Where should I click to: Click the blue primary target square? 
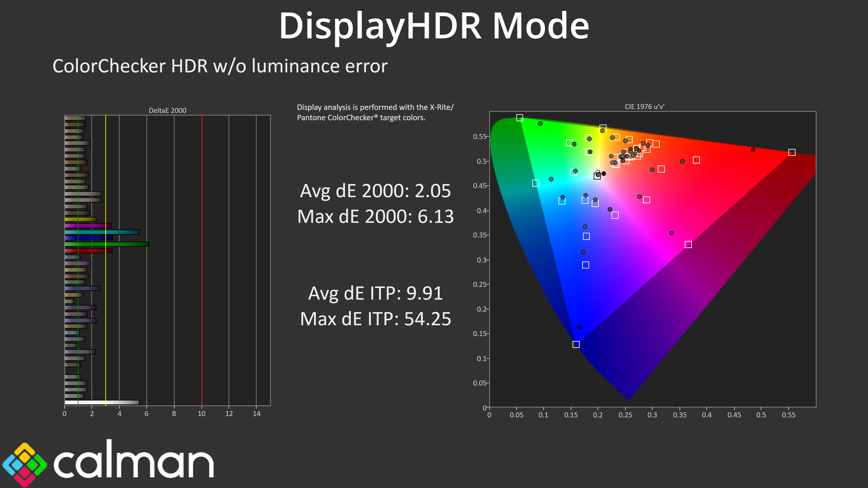(576, 345)
